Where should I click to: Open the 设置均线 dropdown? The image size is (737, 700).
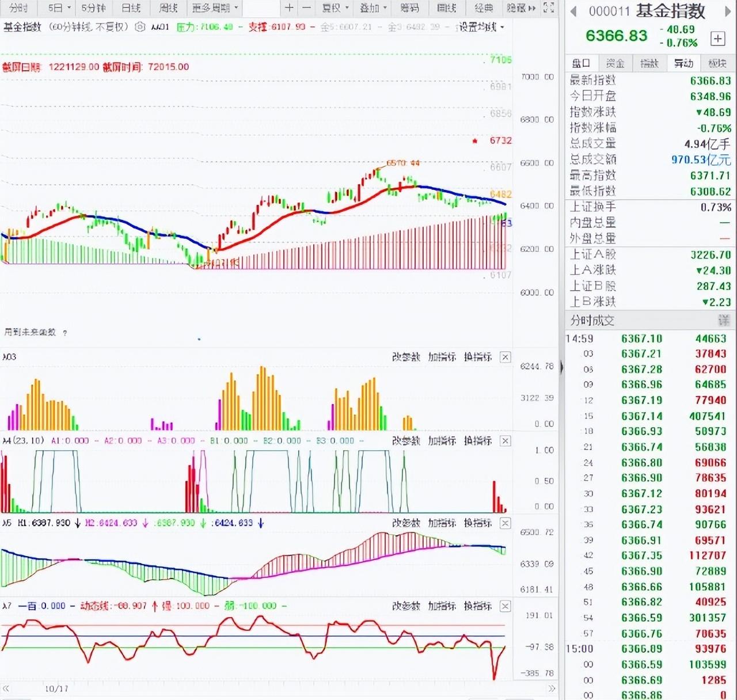tap(481, 27)
